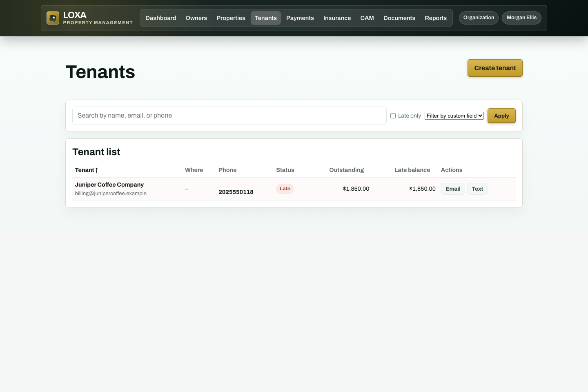Send a Text to Juniper Coffee Company

pyautogui.click(x=477, y=189)
